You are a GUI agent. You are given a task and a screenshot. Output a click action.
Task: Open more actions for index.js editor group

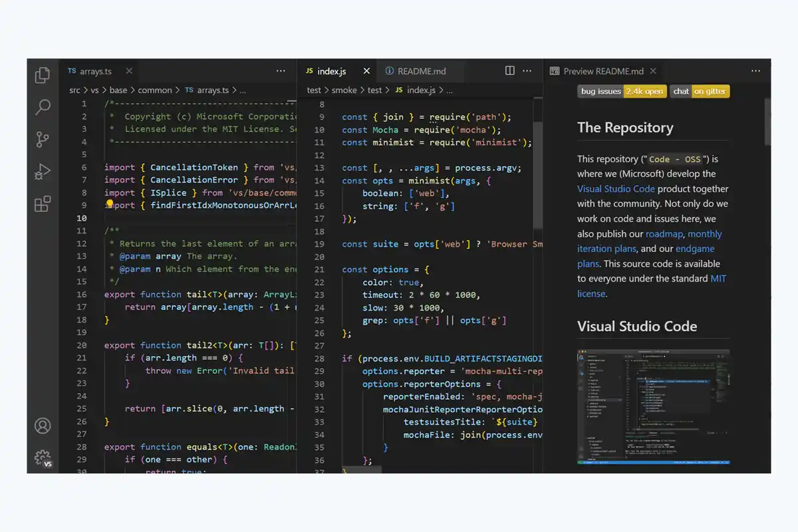(x=527, y=71)
